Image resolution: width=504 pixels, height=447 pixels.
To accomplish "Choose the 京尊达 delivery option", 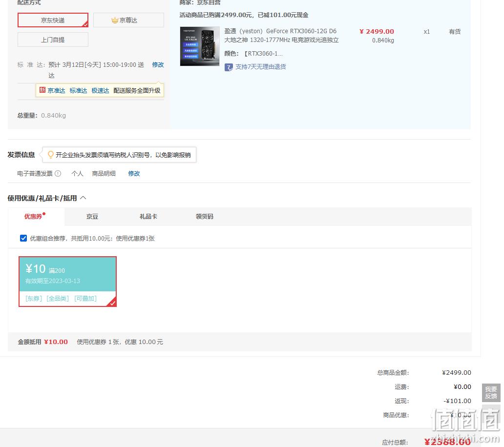I will 128,20.
